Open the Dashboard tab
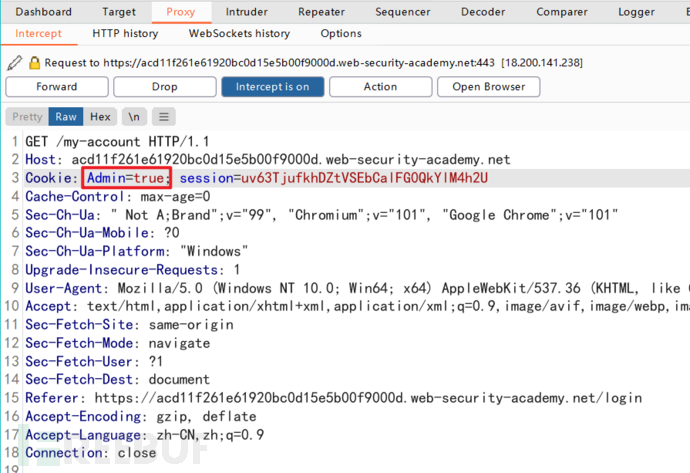The height and width of the screenshot is (473, 690). coord(44,12)
